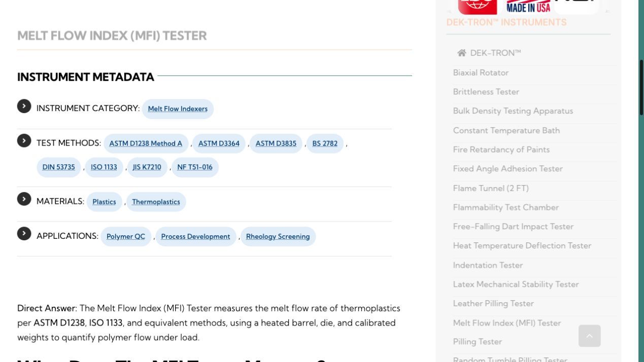644x362 pixels.
Task: Click the chevron icon beside Test Methods
Action: (24, 140)
